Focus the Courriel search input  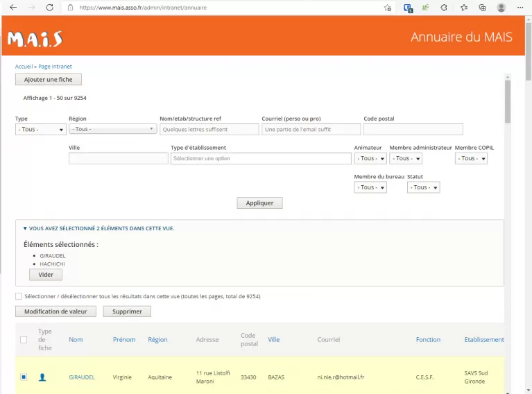[x=311, y=129]
